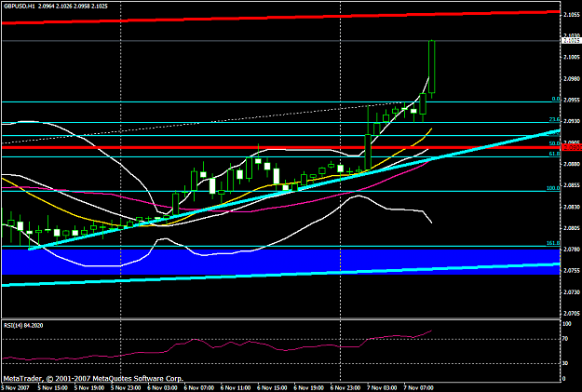This screenshot has width=582, height=392.
Task: Click the 2.0705 price scale value
Action: 572,314
